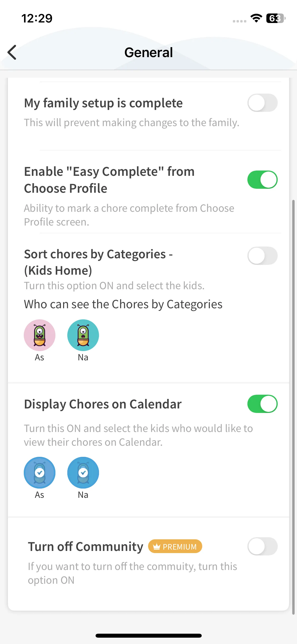The width and height of the screenshot is (297, 644).
Task: Select As avatar under Chores by Categories
Action: point(40,335)
